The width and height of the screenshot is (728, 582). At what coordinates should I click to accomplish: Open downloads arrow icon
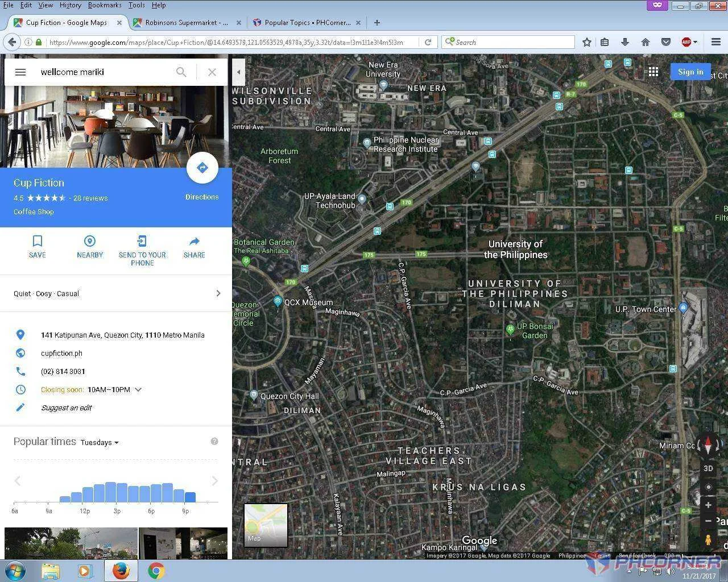(x=625, y=42)
